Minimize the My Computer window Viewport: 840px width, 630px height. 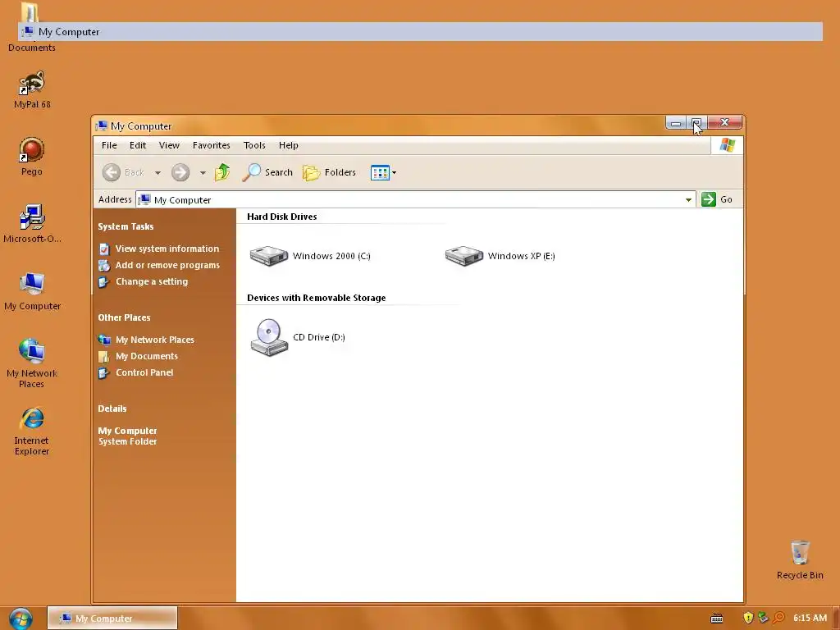(x=676, y=123)
